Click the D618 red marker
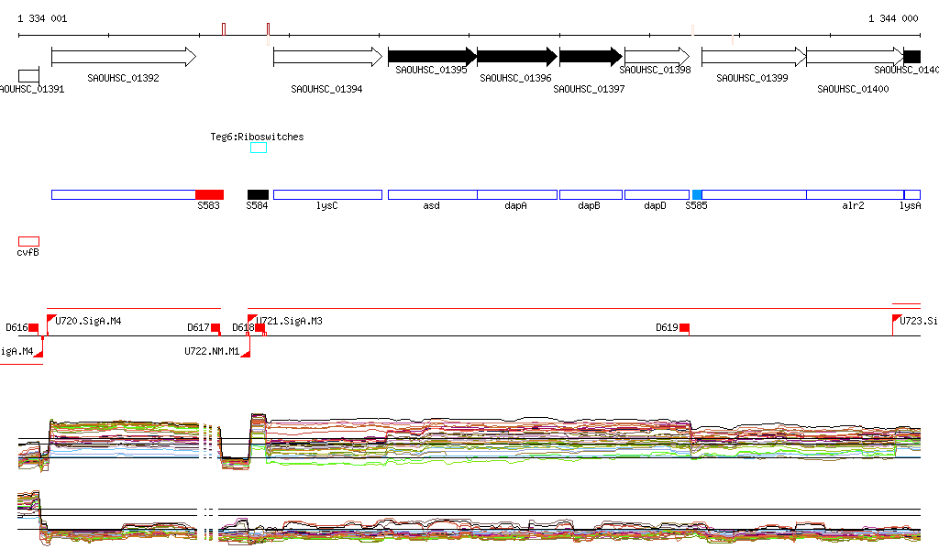The height and width of the screenshot is (560, 939). (260, 328)
